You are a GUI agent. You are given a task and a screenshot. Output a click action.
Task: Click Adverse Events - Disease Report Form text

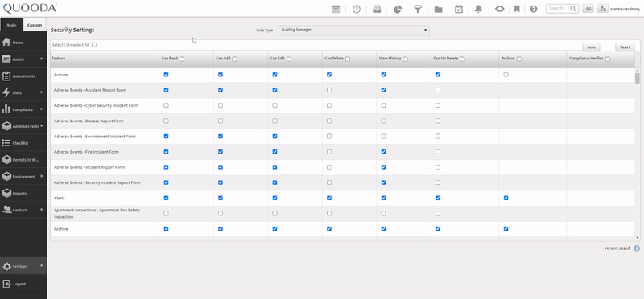[89, 121]
